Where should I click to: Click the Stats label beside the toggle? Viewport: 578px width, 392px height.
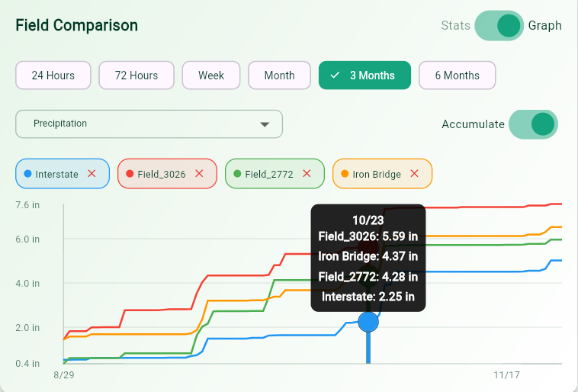[x=455, y=25]
